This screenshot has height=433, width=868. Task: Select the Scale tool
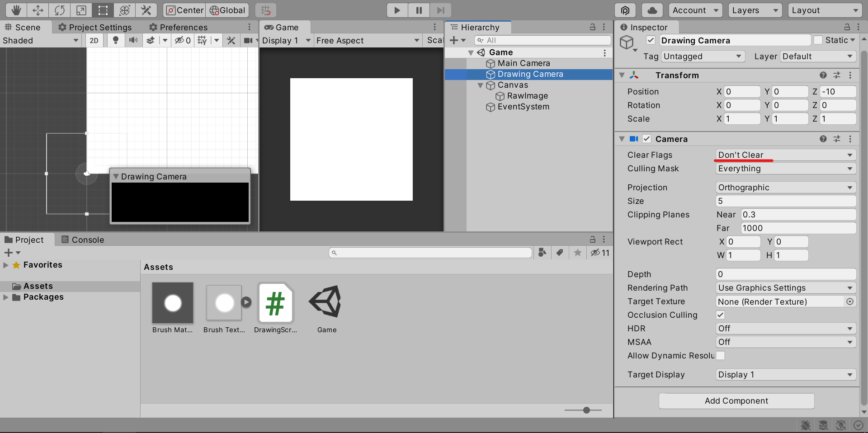point(81,10)
